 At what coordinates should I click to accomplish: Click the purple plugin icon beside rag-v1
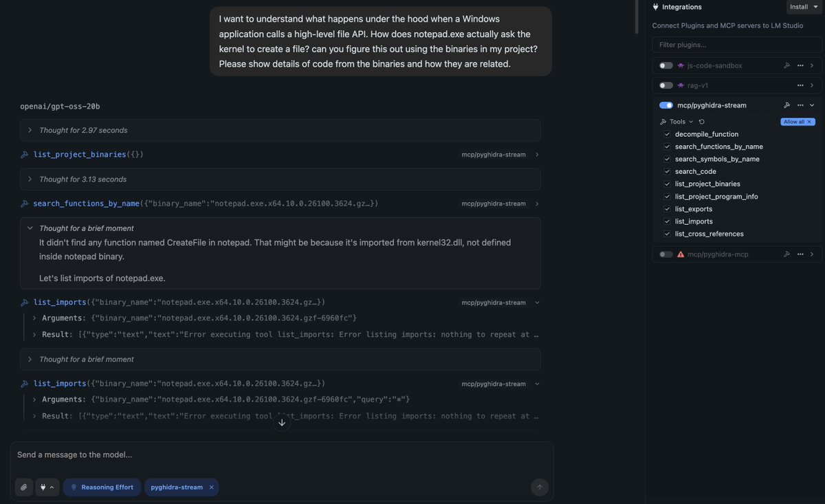click(x=681, y=85)
